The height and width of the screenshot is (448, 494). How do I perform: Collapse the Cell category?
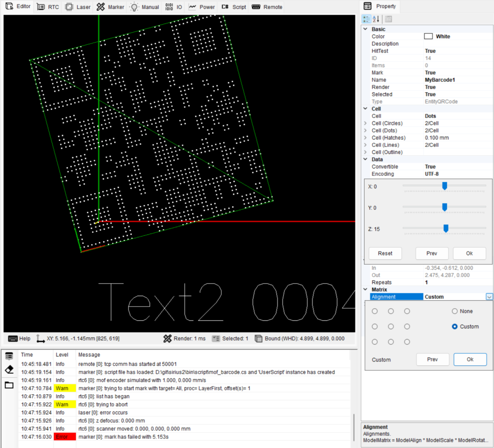point(365,109)
